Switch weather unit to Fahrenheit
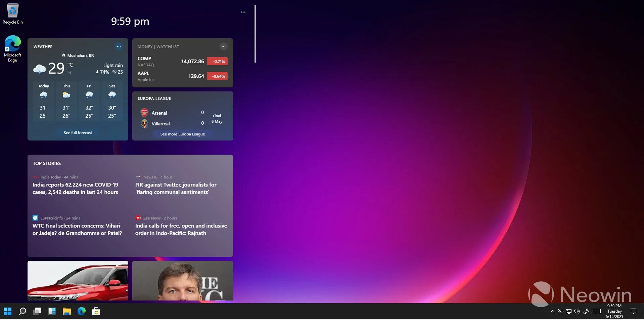The width and height of the screenshot is (644, 320). (70, 73)
